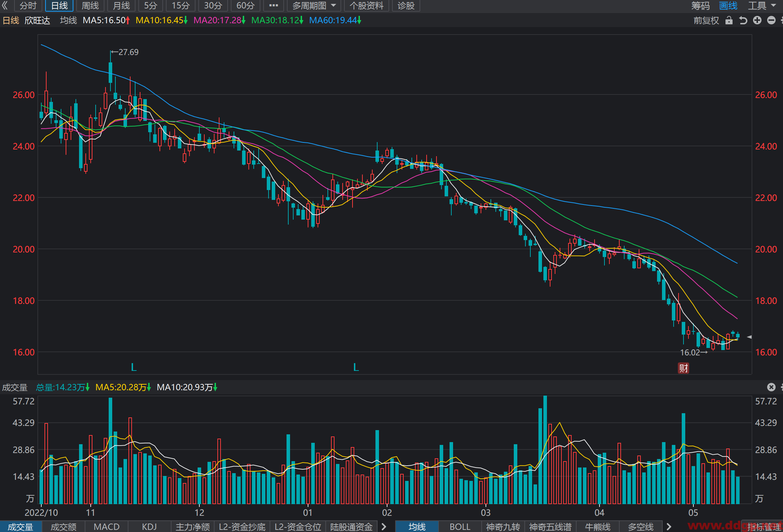This screenshot has width=783, height=532.
Task: Open more periods ellipsis button
Action: pyautogui.click(x=273, y=6)
